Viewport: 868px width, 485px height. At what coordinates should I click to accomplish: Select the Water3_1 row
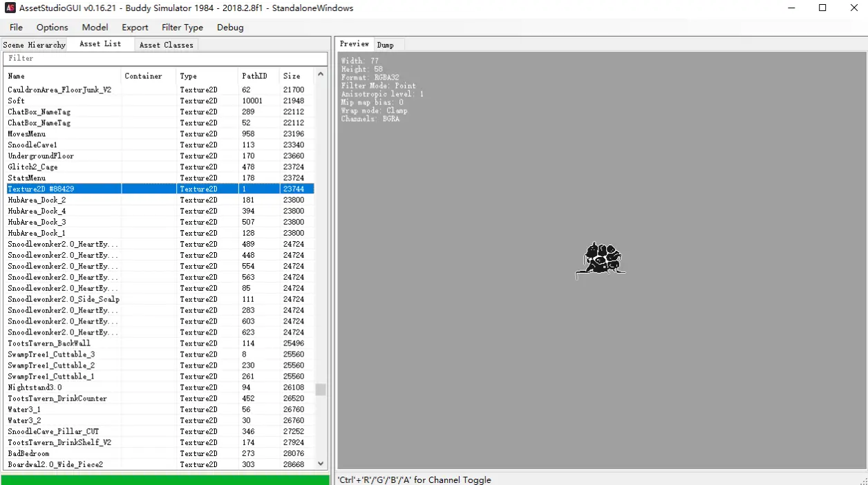point(159,410)
